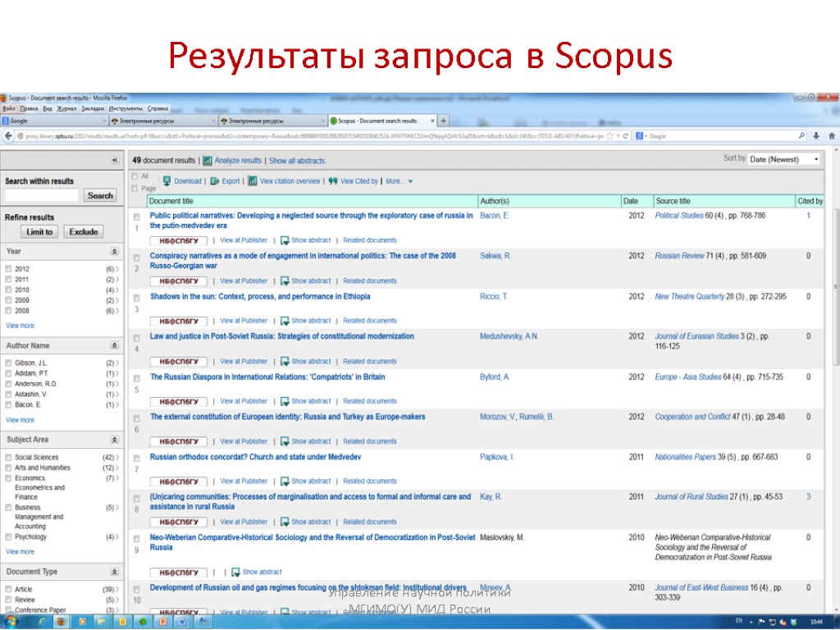Click Show abstract icon for Papkova, I. result
This screenshot has width=840, height=630.
tap(285, 481)
